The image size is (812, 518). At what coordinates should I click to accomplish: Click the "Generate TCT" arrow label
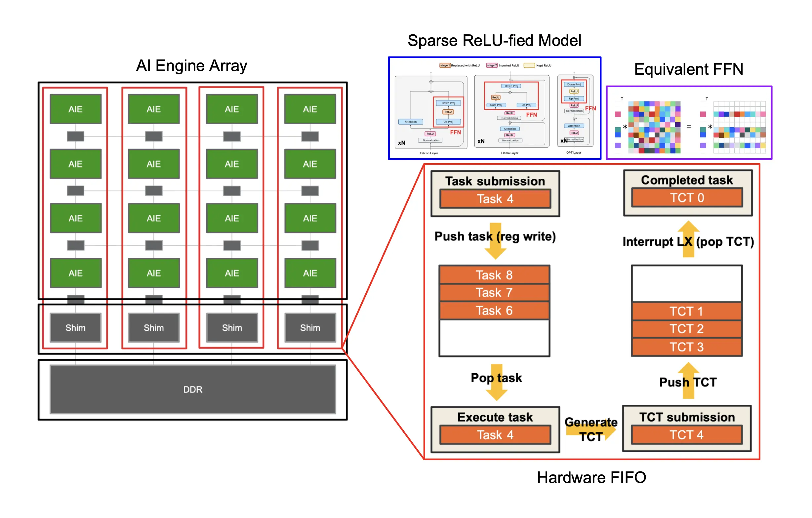(591, 429)
